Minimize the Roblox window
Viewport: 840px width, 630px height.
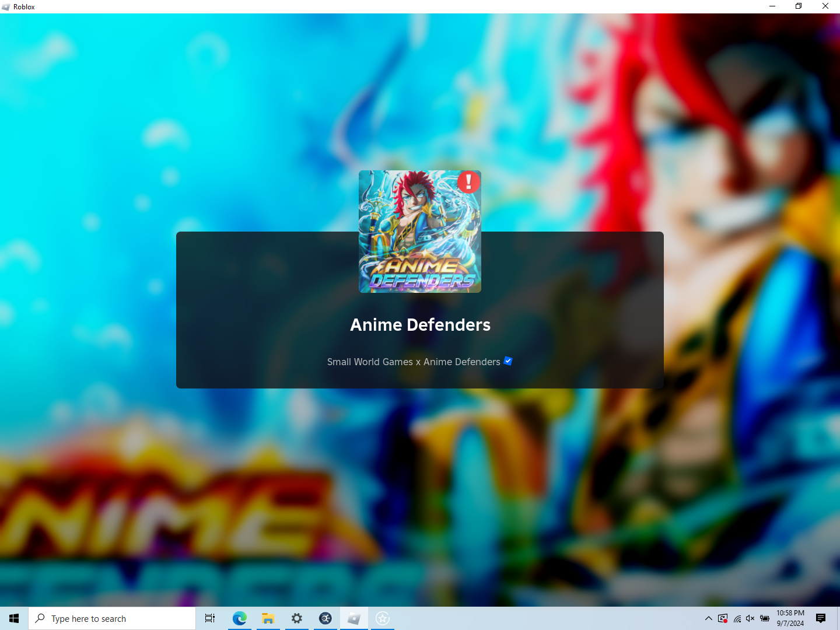point(772,6)
